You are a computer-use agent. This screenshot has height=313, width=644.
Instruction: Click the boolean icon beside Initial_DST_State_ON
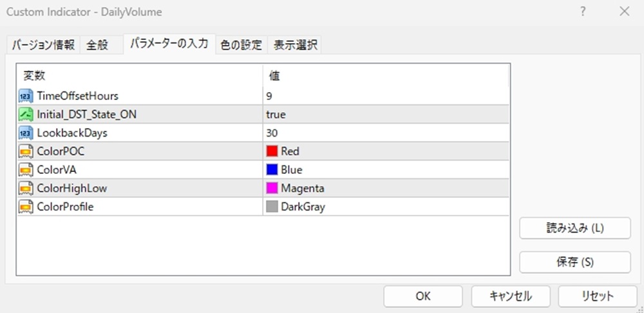26,115
